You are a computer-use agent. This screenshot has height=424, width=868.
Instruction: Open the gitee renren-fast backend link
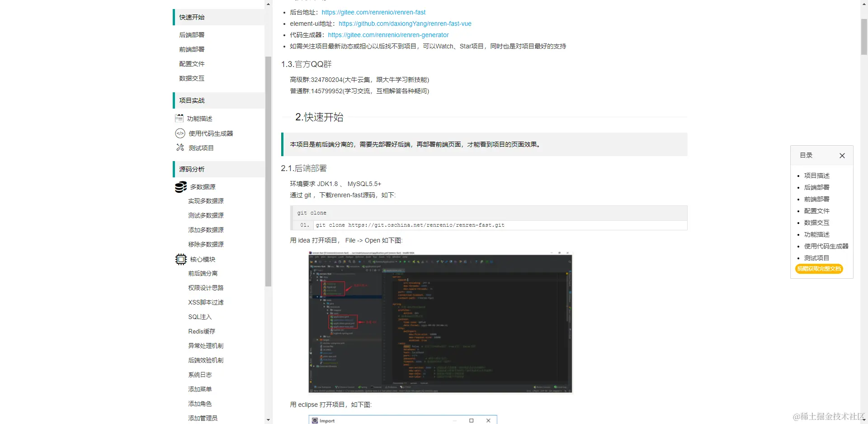point(373,12)
